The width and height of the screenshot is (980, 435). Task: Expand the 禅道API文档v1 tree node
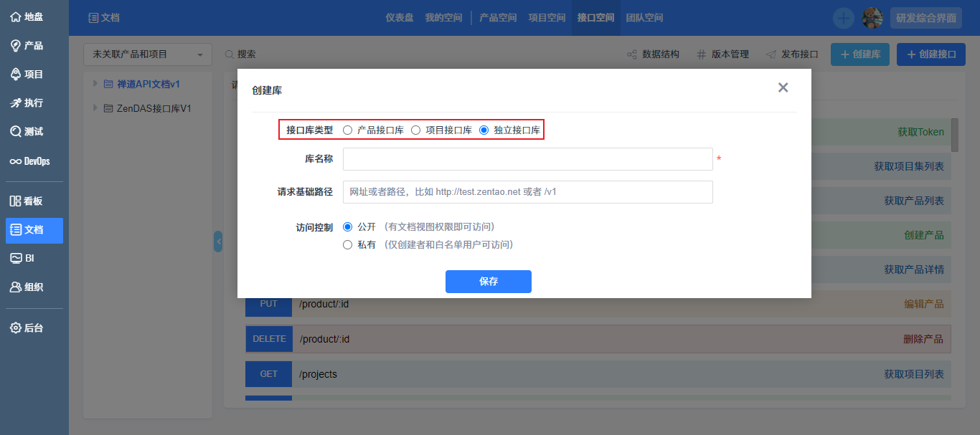95,84
